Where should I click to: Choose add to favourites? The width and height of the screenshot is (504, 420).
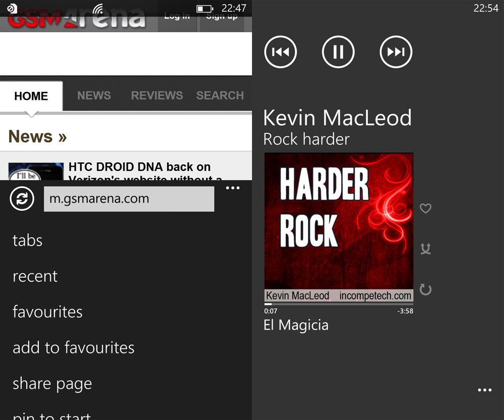(x=74, y=347)
